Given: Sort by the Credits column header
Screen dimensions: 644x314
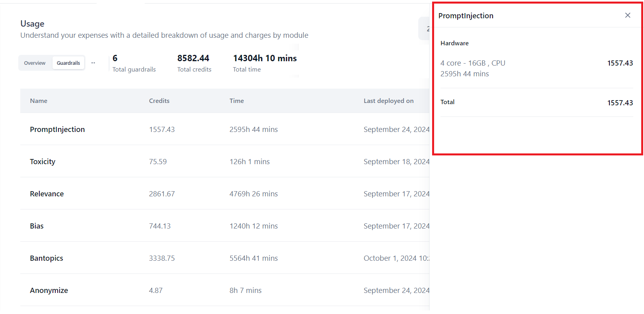Looking at the screenshot, I should (159, 101).
